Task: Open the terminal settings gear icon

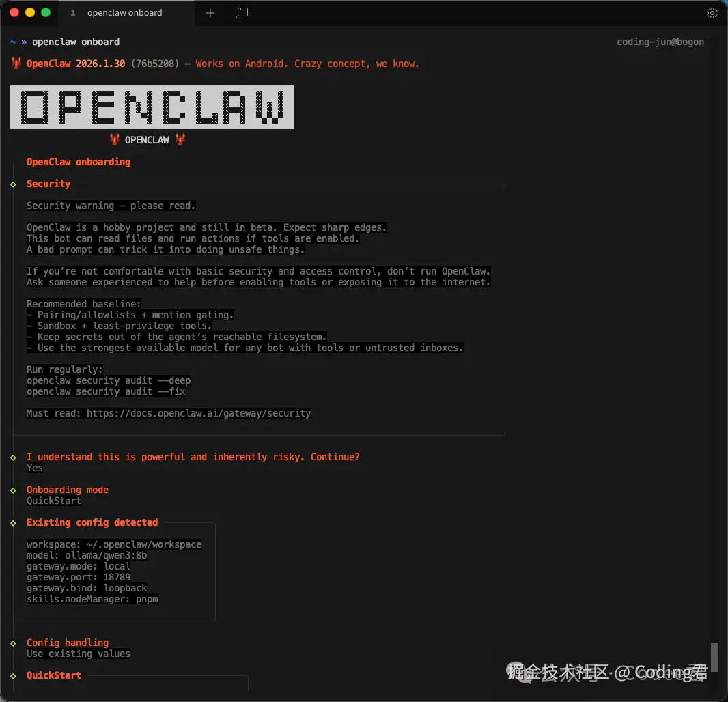Action: pyautogui.click(x=712, y=13)
